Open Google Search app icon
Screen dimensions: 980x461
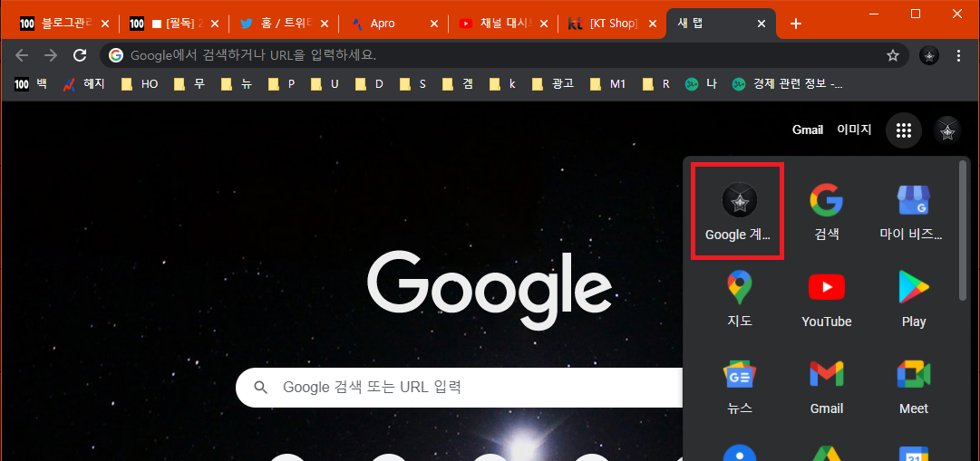pyautogui.click(x=826, y=211)
